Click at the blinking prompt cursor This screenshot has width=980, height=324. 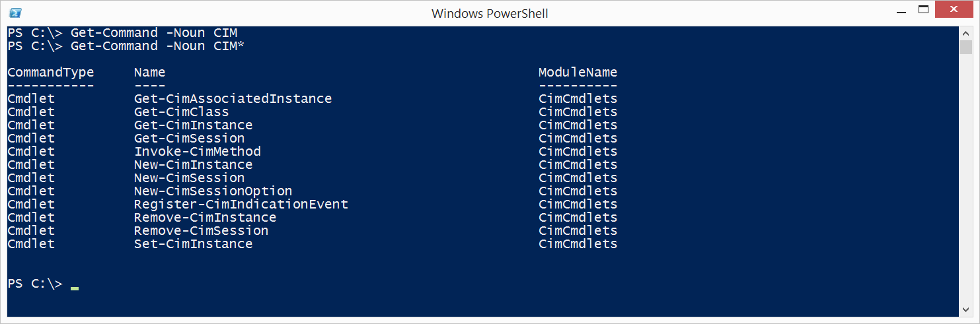pyautogui.click(x=75, y=288)
